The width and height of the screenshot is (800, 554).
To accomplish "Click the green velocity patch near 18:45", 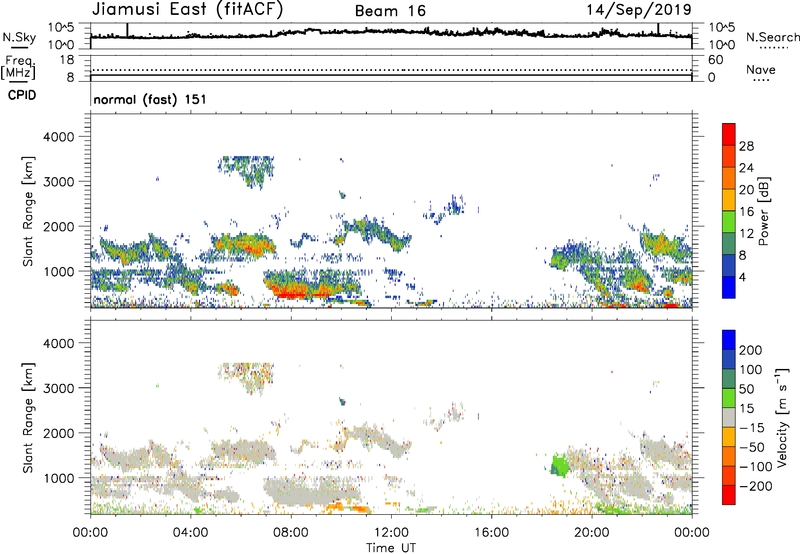I will coord(560,466).
